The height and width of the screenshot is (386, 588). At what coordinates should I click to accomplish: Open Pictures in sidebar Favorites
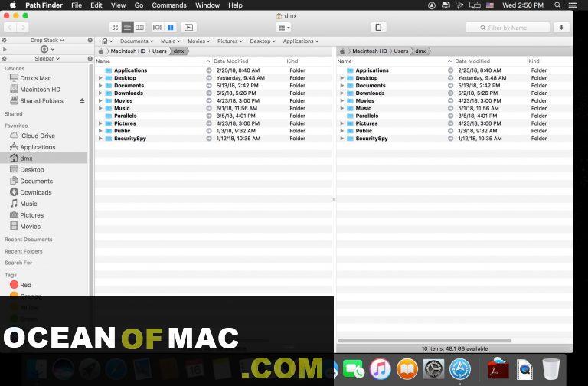pyautogui.click(x=31, y=215)
